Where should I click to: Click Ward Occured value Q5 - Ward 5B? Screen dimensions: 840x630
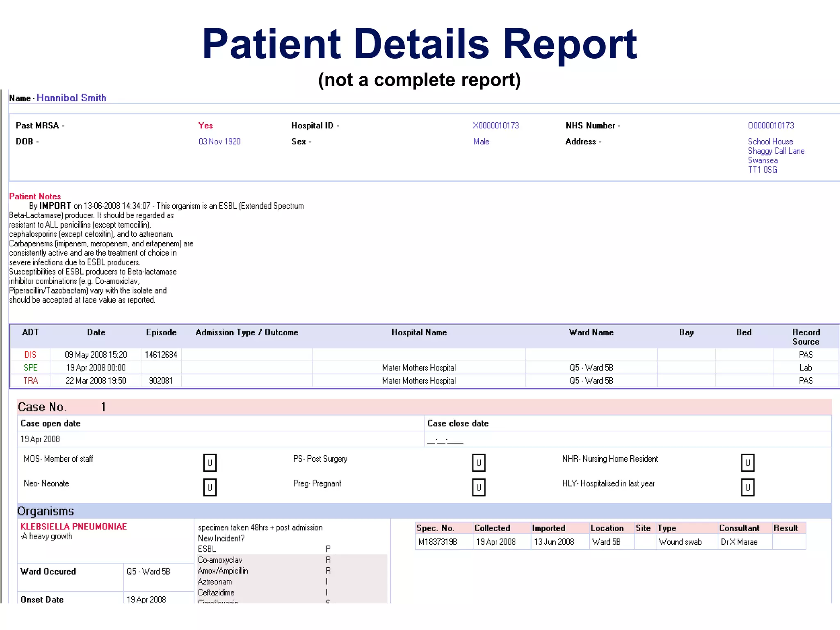[x=148, y=571]
